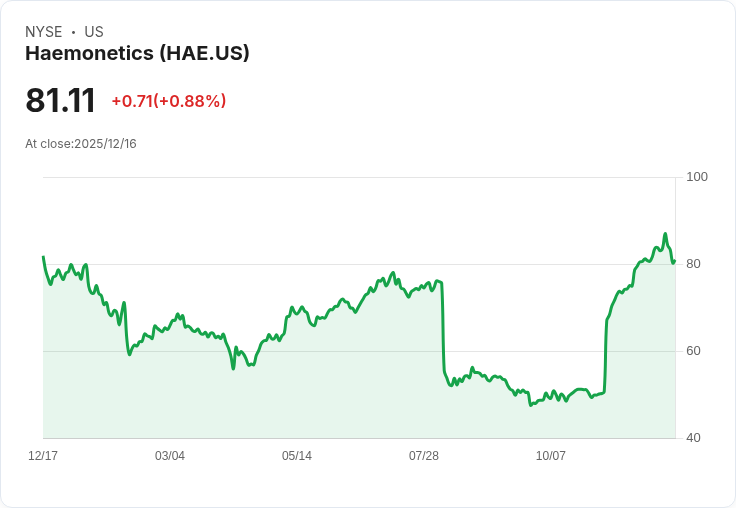Open the Haemonetics (HAE.US) title
This screenshot has height=508, width=736.
[x=137, y=54]
